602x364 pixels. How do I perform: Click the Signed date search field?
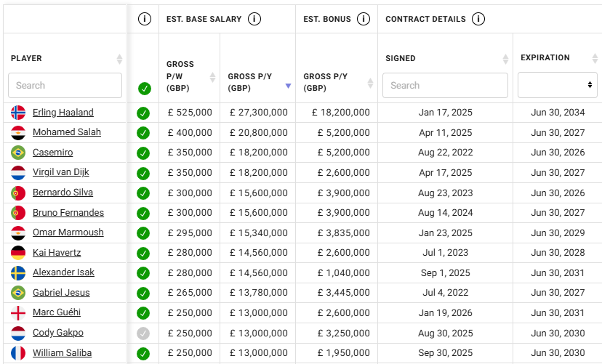(444, 85)
